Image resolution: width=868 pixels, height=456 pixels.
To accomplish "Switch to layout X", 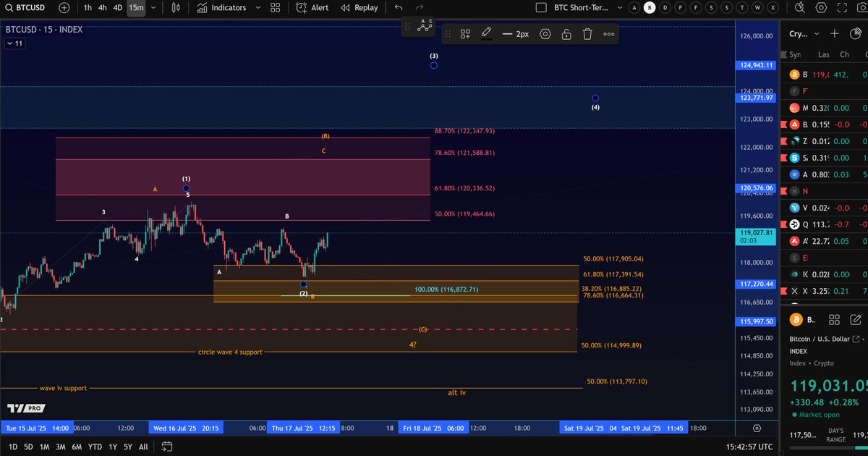I will [773, 7].
